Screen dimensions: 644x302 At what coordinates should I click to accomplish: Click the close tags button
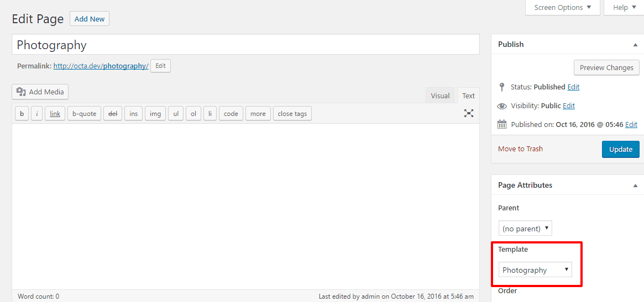click(292, 114)
